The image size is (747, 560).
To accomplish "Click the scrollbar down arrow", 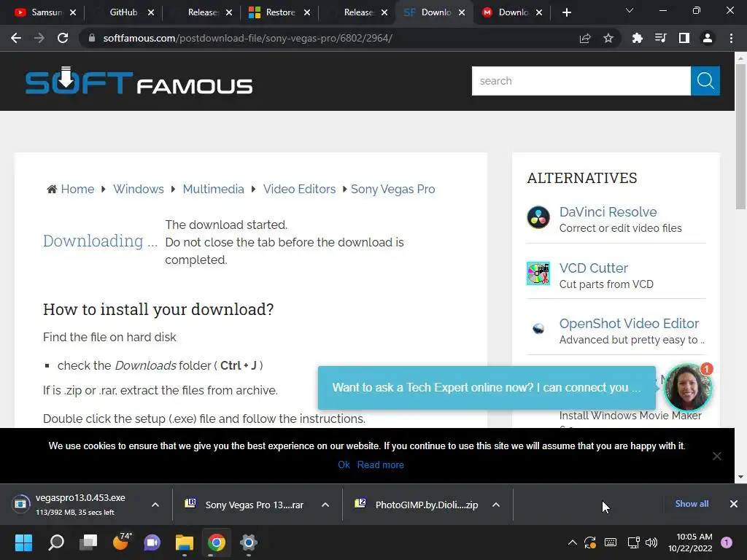I will 740,477.
